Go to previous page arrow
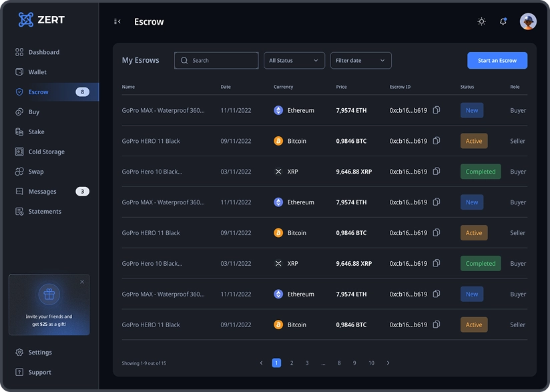550x392 pixels. tap(261, 363)
